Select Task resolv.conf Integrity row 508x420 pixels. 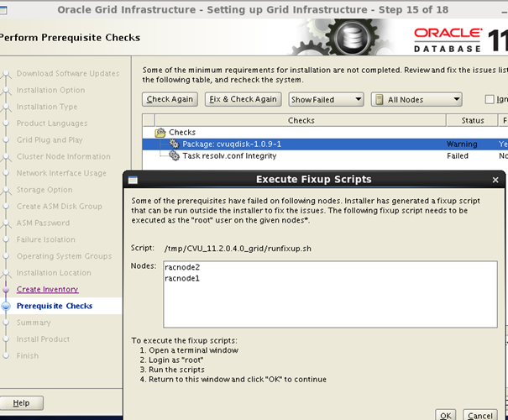(x=325, y=156)
